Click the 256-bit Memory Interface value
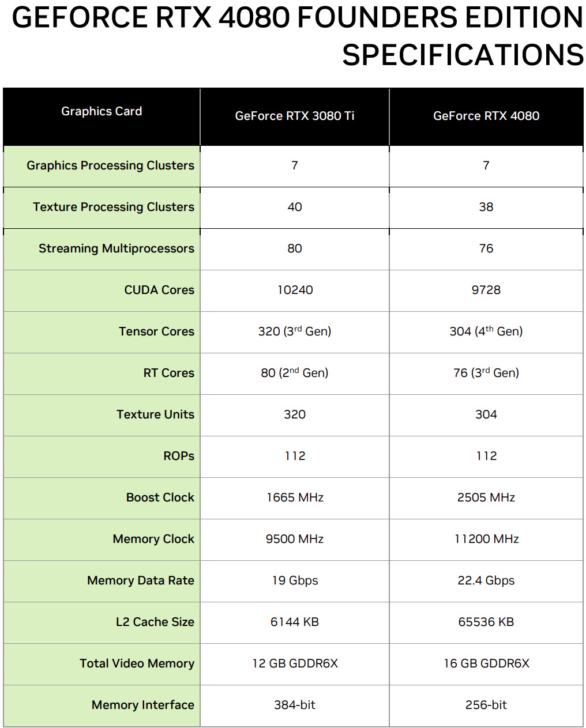This screenshot has height=728, width=586. (x=486, y=705)
